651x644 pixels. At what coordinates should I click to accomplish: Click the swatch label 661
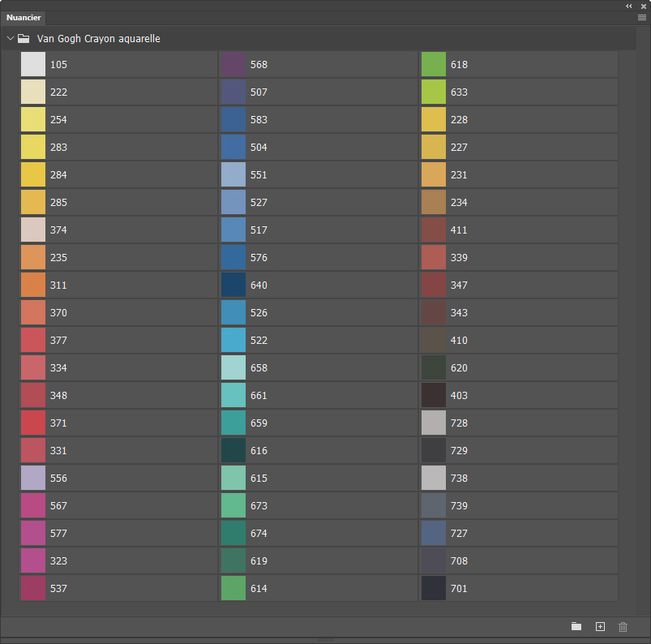pyautogui.click(x=259, y=395)
